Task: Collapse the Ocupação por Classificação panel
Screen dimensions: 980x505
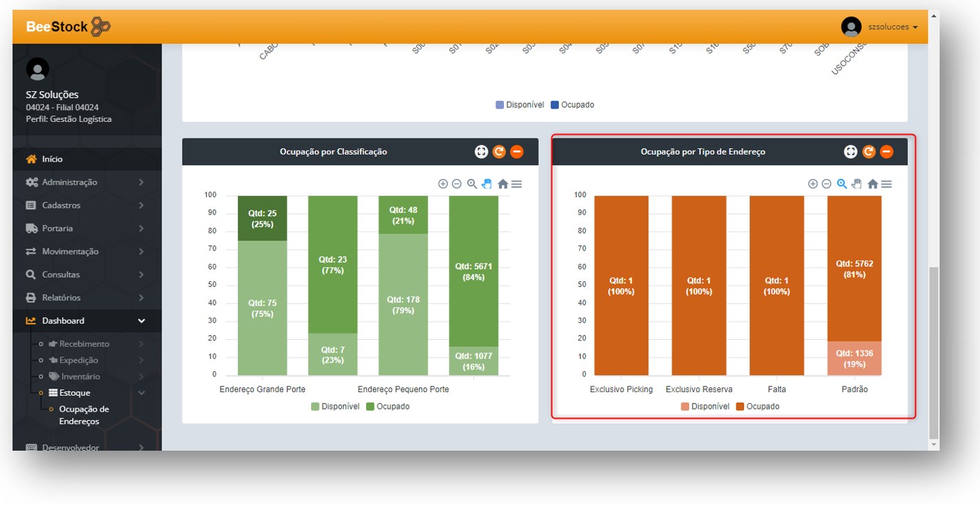Action: [x=516, y=152]
